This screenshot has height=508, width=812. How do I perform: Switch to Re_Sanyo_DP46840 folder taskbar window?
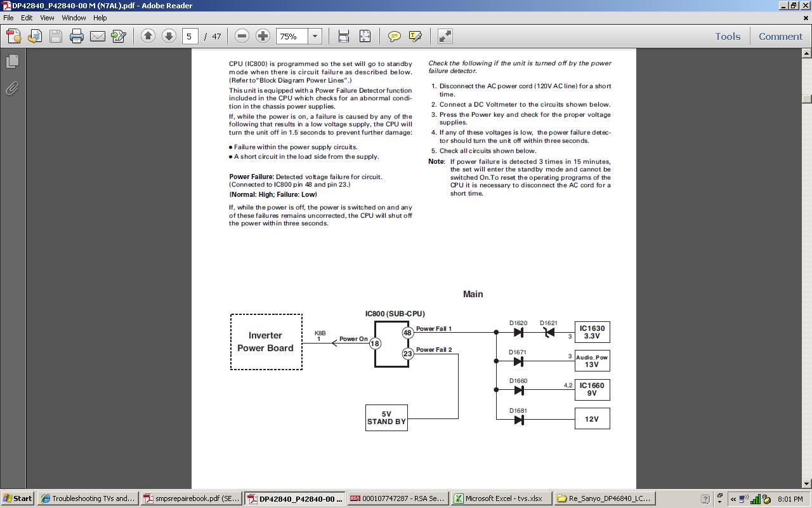603,498
